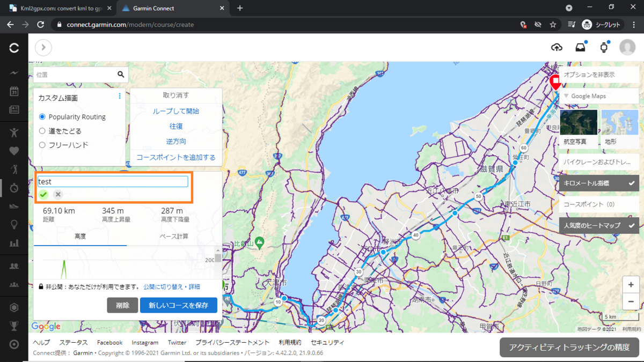Switch to the ペース計算 tab
Image resolution: width=644 pixels, height=362 pixels.
click(174, 236)
